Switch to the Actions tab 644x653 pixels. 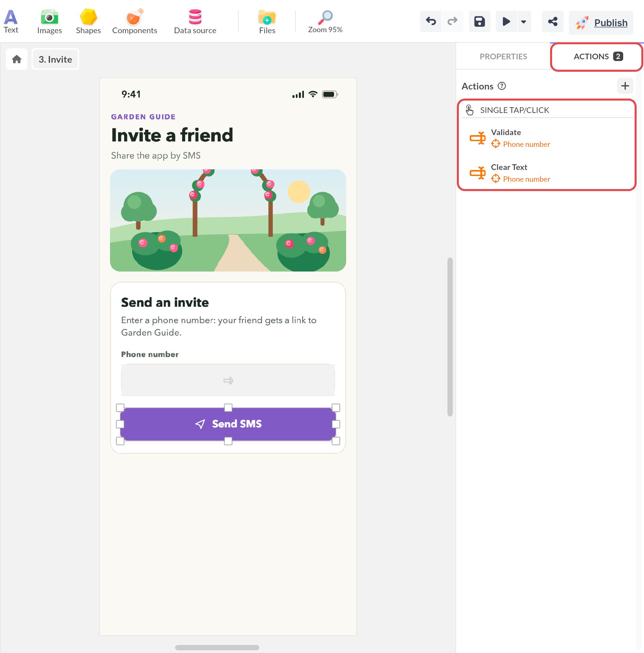pyautogui.click(x=597, y=56)
